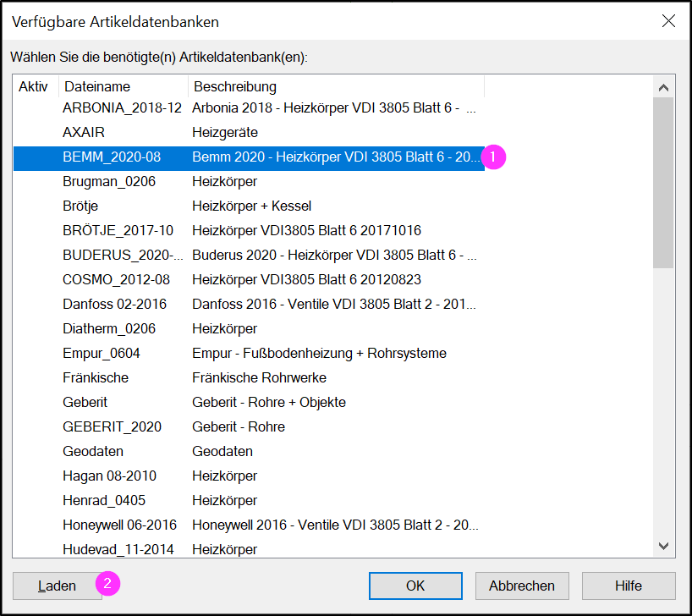Click description Heizkörper VDI3805 Blatt 6 20171016
The height and width of the screenshot is (616, 692).
click(x=306, y=230)
